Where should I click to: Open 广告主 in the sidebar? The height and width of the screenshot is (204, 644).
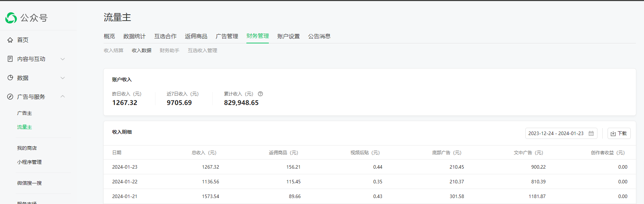[x=24, y=113]
